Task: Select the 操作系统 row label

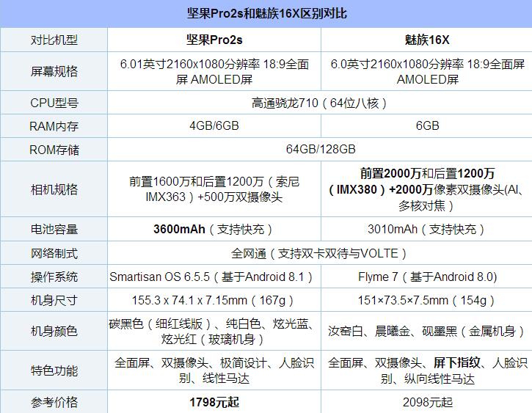Action: coord(54,277)
